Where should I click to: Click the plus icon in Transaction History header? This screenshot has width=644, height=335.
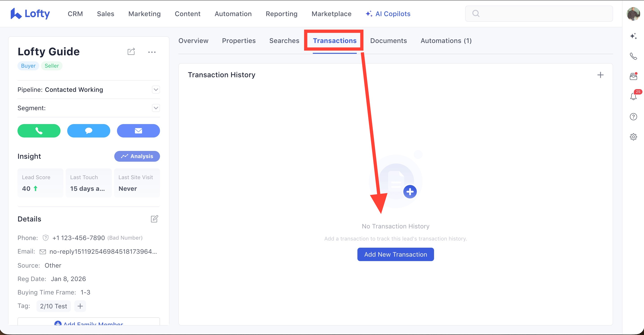pyautogui.click(x=600, y=75)
